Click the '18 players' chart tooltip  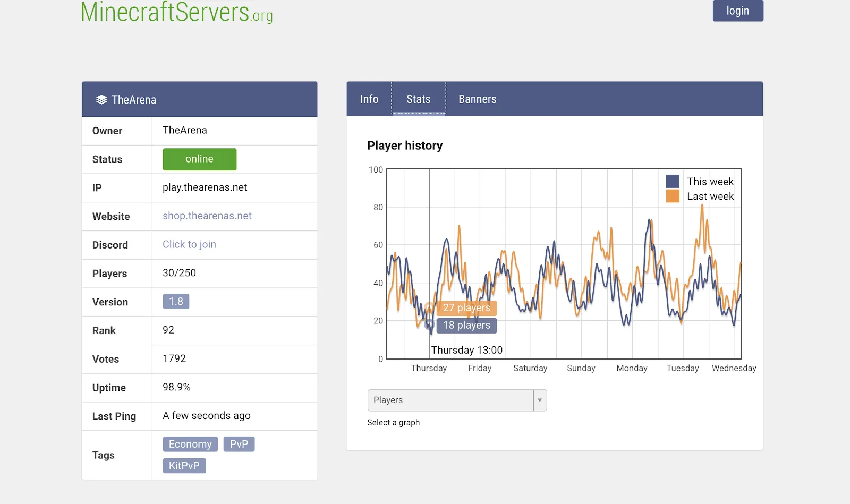[x=467, y=326]
